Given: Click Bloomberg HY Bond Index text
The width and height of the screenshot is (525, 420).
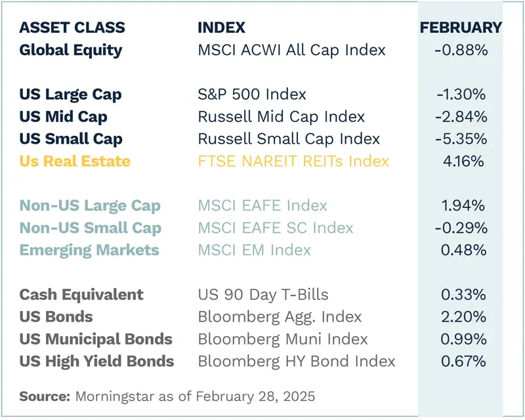Looking at the screenshot, I should click(297, 362).
